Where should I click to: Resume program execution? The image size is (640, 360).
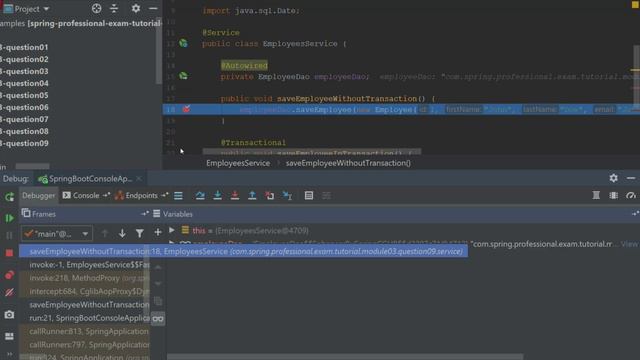coord(9,218)
